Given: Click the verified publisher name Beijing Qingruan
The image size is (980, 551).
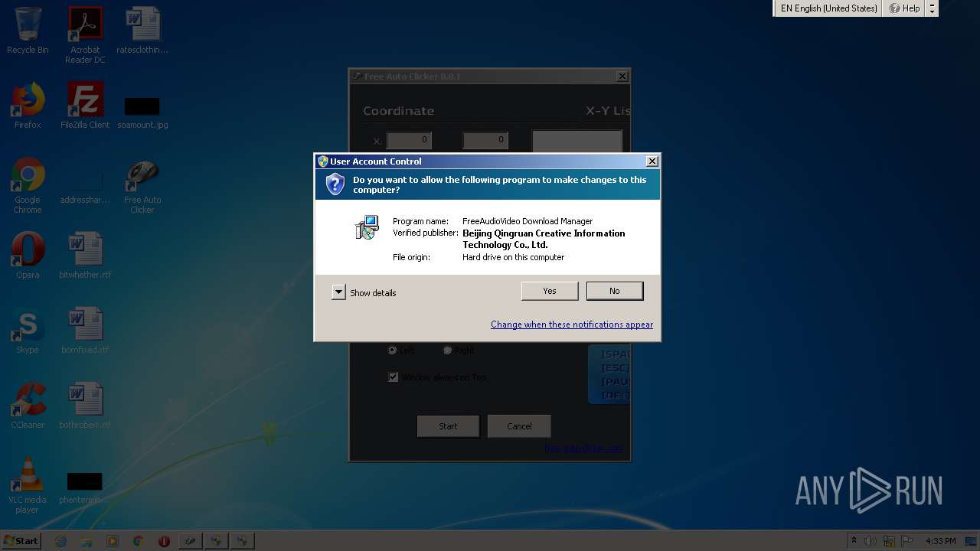Looking at the screenshot, I should tap(544, 239).
